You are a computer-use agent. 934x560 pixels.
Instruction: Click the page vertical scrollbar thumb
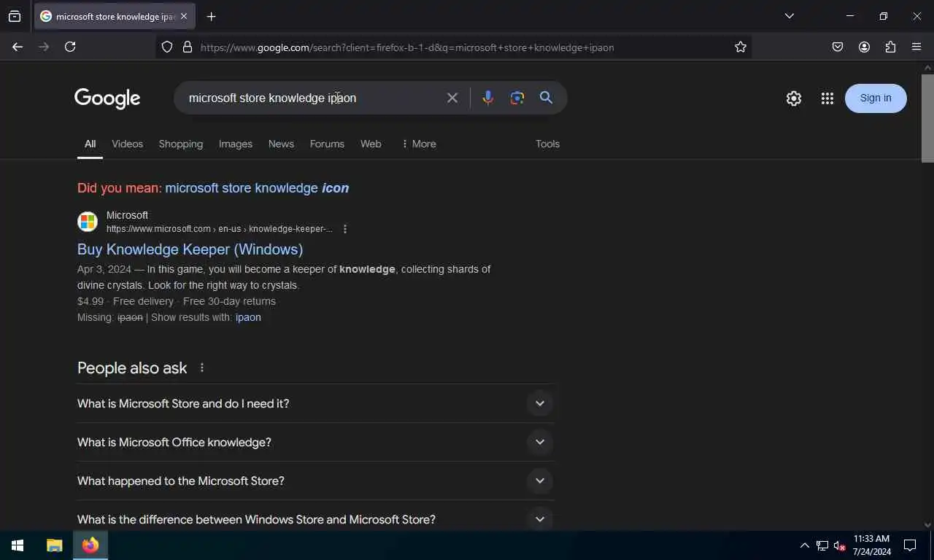pyautogui.click(x=927, y=117)
